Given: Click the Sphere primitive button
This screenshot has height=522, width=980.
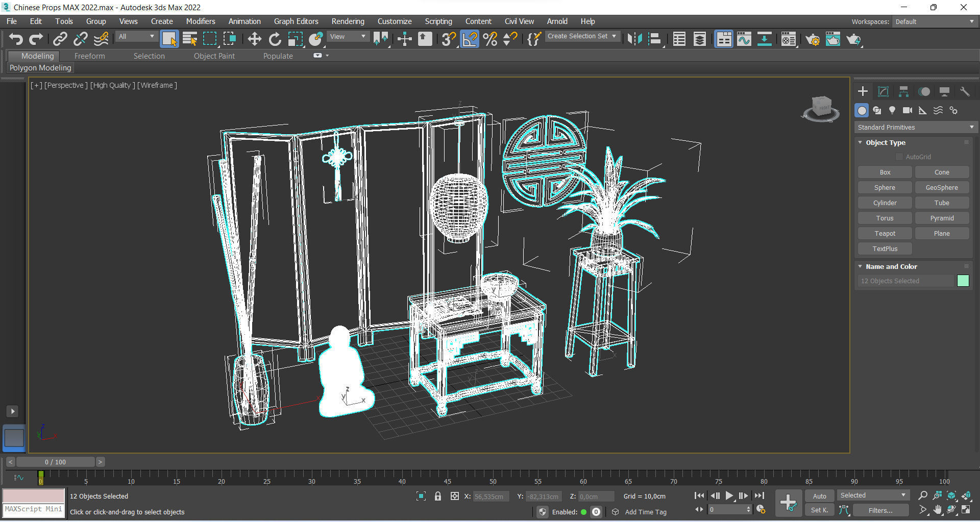Looking at the screenshot, I should click(x=885, y=187).
